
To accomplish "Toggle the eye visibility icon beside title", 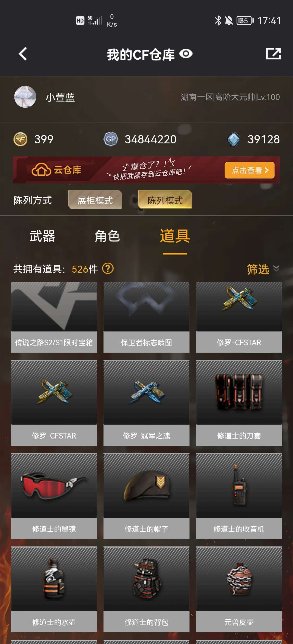I will click(x=186, y=54).
